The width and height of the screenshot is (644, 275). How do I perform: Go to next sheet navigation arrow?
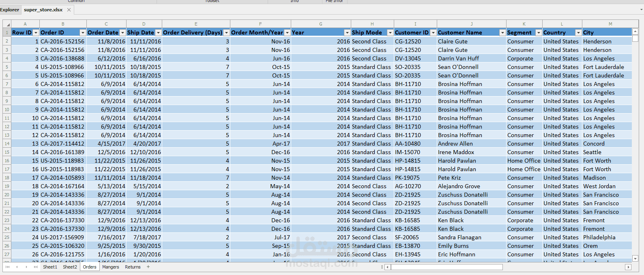tap(26, 267)
